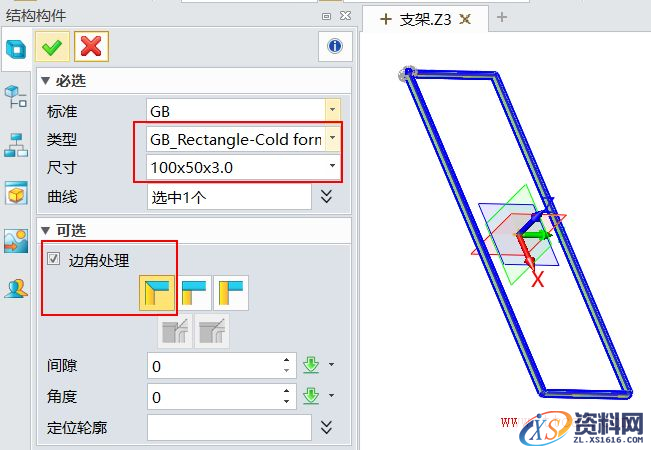Open options arrow next to 角度
The image size is (651, 450).
tap(331, 396)
